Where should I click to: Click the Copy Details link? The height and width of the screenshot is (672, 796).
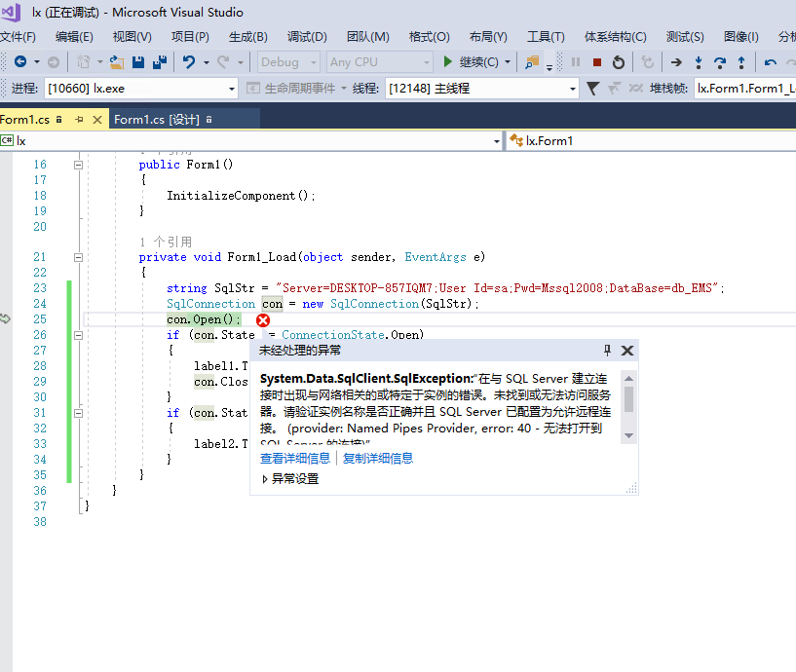coord(378,459)
